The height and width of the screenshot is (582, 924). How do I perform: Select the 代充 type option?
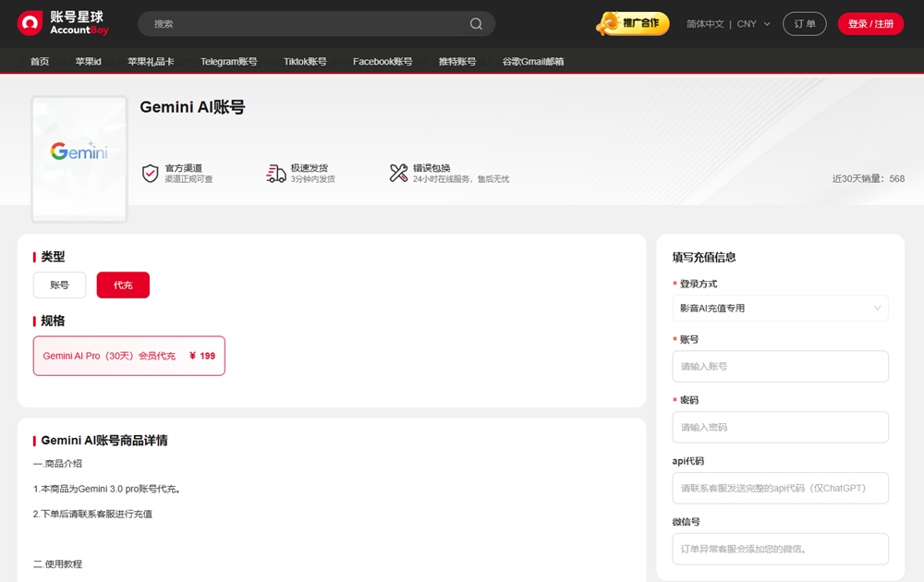tap(123, 285)
